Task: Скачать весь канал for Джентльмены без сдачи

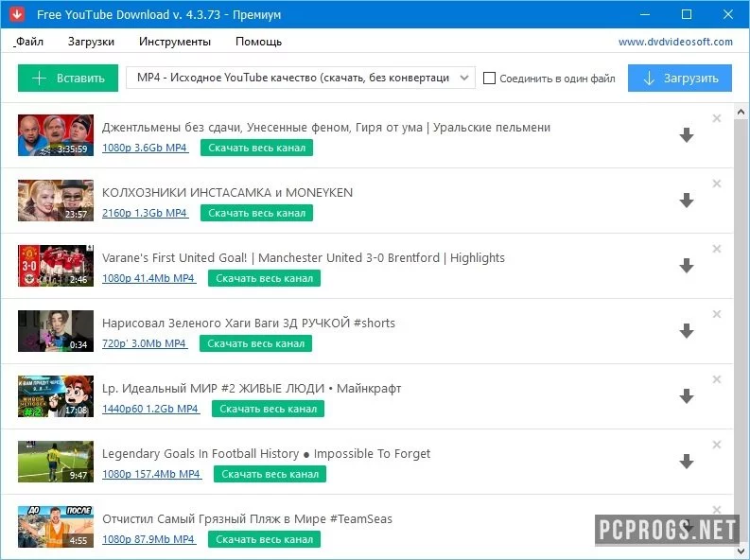Action: (257, 148)
